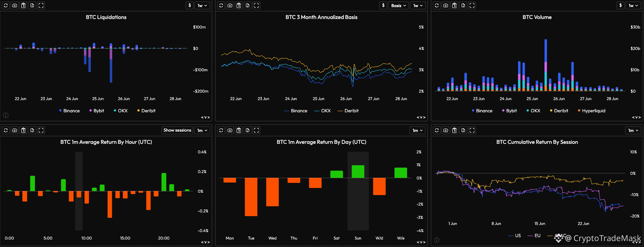
Task: Toggle Show sessions on Return By Hour
Action: pyautogui.click(x=177, y=130)
